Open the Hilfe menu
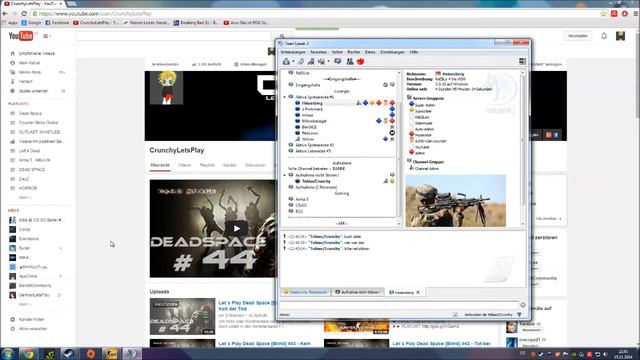Screen dimensions: 640x360 coord(413,52)
